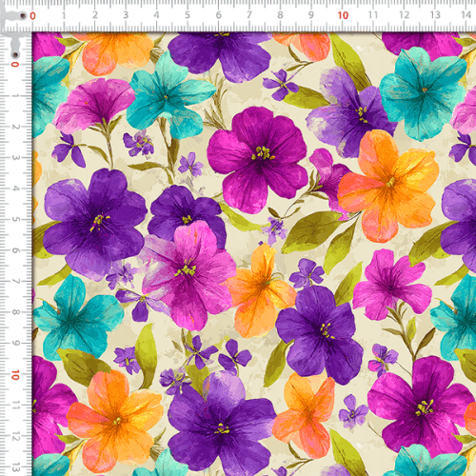Click the number 6 on the left ruler
This screenshot has width=476, height=476.
(15, 250)
